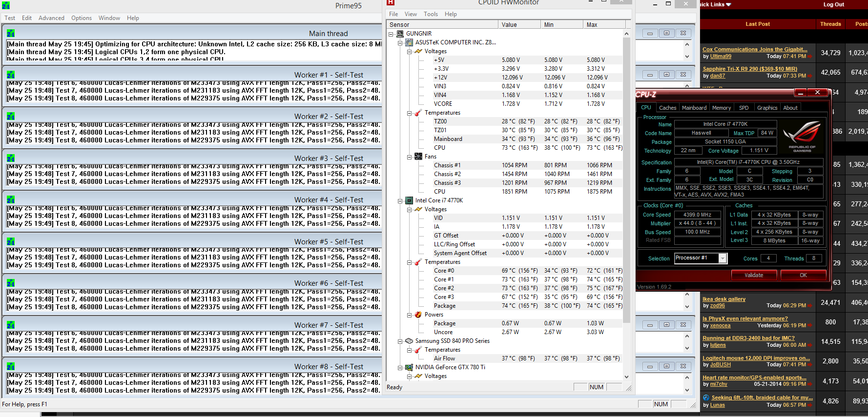Open user profile link Ultima99
868x417 pixels.
coord(721,57)
